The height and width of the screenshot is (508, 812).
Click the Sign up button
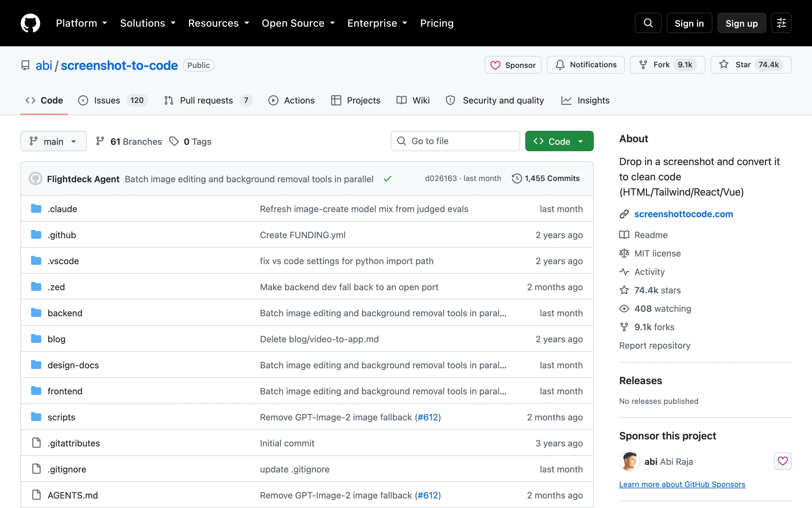[742, 23]
